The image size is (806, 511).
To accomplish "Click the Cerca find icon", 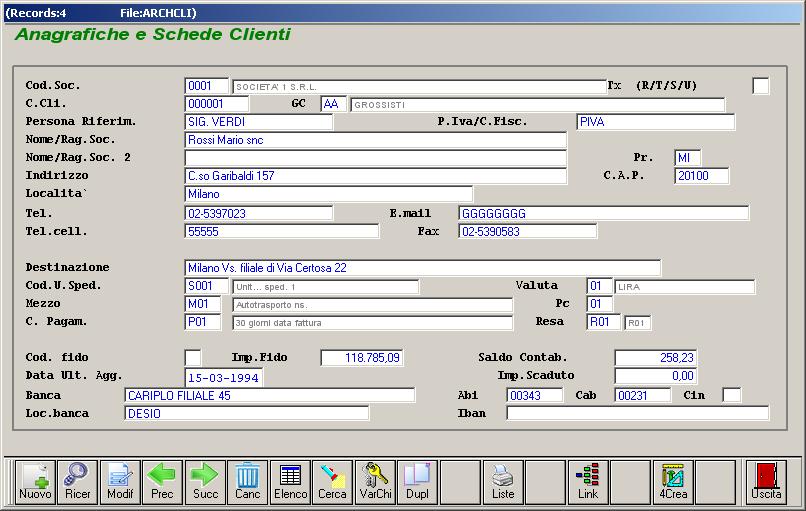I will (333, 482).
